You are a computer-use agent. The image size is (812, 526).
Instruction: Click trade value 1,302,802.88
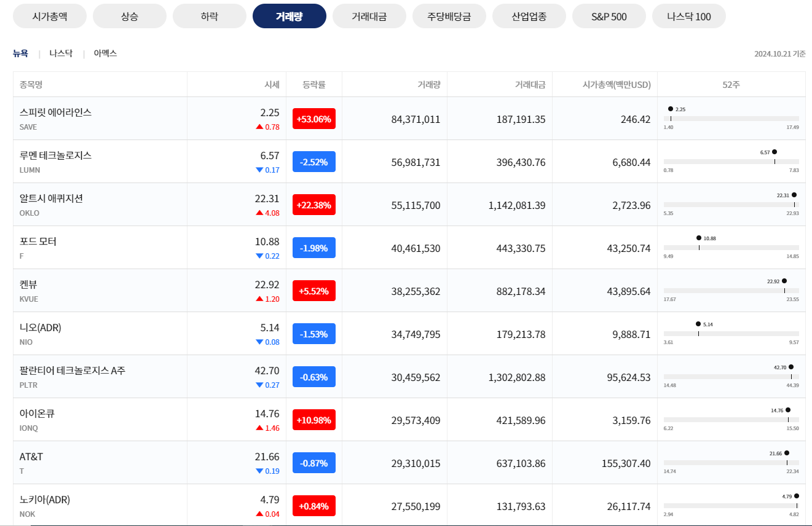click(517, 377)
